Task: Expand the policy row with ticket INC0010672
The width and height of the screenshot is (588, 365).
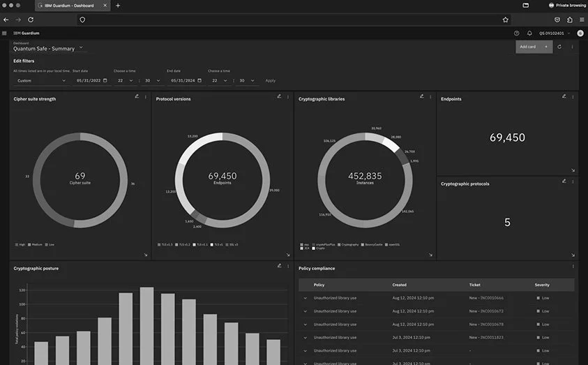Action: (x=306, y=311)
